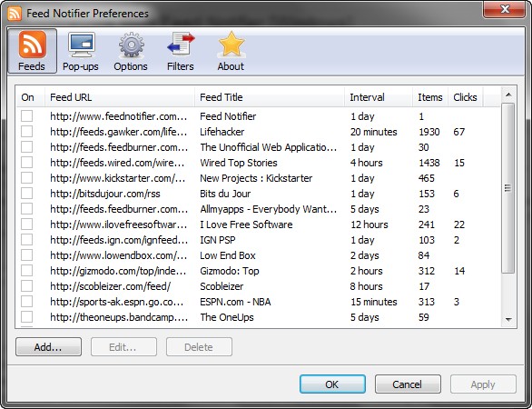Sort by the On column header
532x409 pixels.
pyautogui.click(x=30, y=97)
